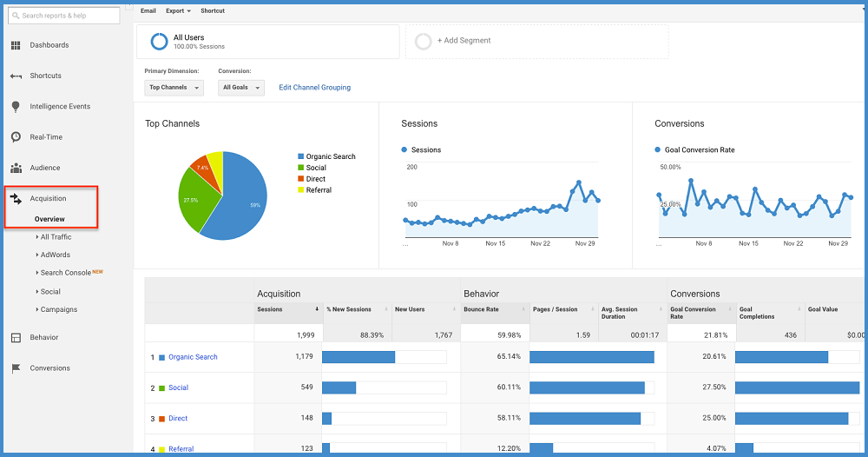Open Dashboards in the sidebar

(49, 45)
